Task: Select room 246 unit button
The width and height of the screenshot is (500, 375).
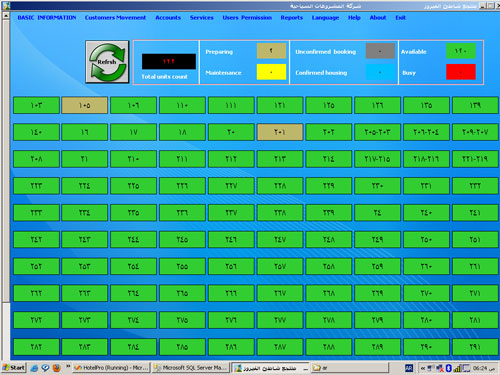Action: [231, 239]
